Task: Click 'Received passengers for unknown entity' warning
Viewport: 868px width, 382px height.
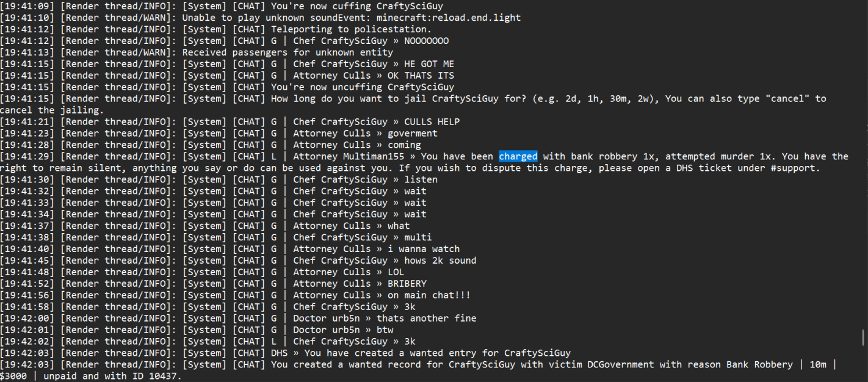Action: coord(288,52)
